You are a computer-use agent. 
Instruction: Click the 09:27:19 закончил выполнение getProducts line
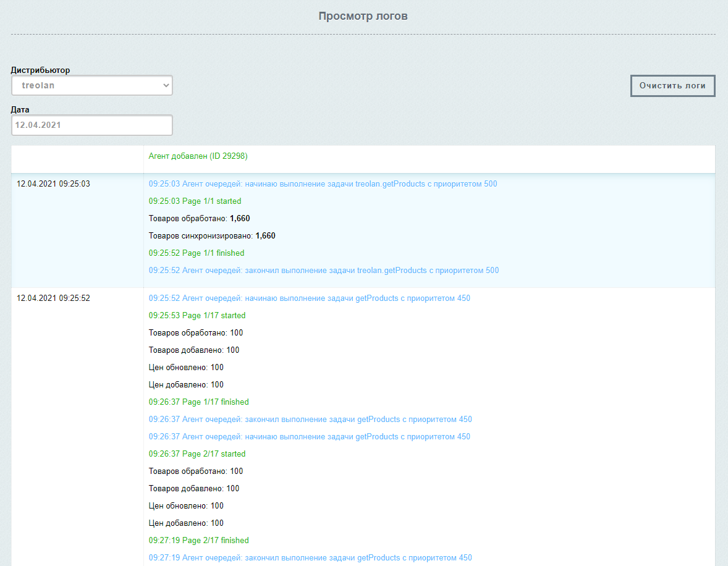tap(310, 557)
